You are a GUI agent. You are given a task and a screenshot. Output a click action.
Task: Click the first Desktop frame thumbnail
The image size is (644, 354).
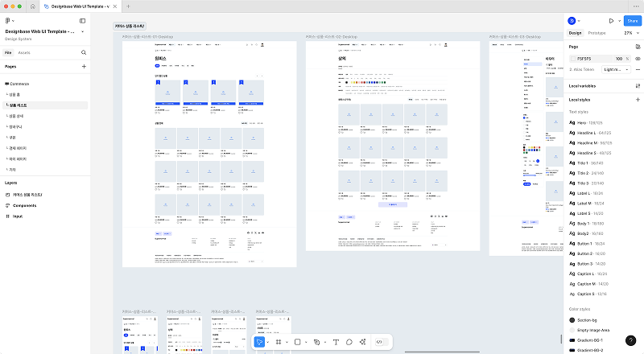(x=209, y=154)
